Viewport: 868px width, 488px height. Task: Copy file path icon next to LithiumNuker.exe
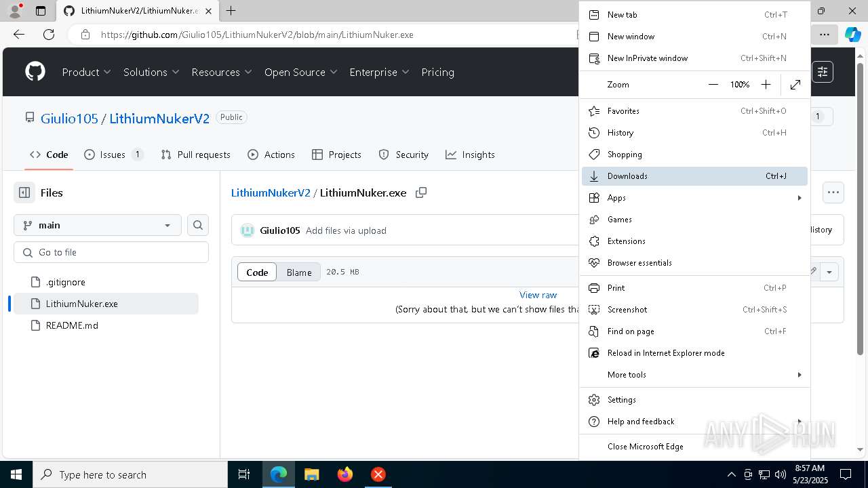[x=421, y=192]
